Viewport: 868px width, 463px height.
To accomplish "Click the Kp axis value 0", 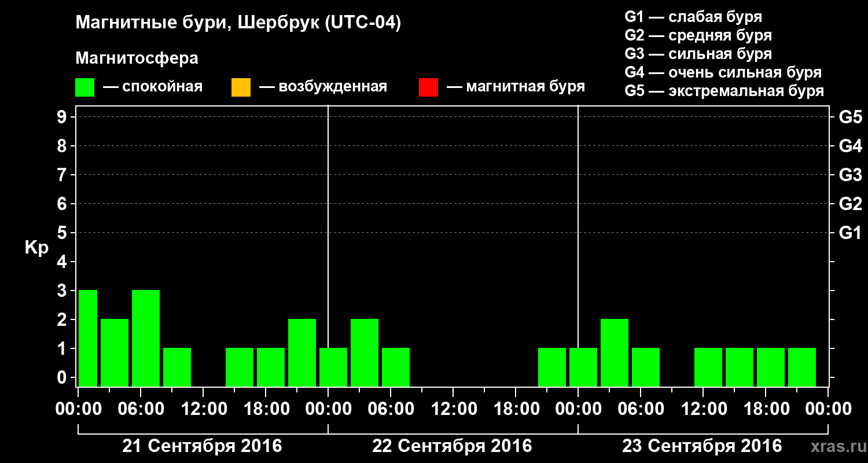I will click(62, 377).
